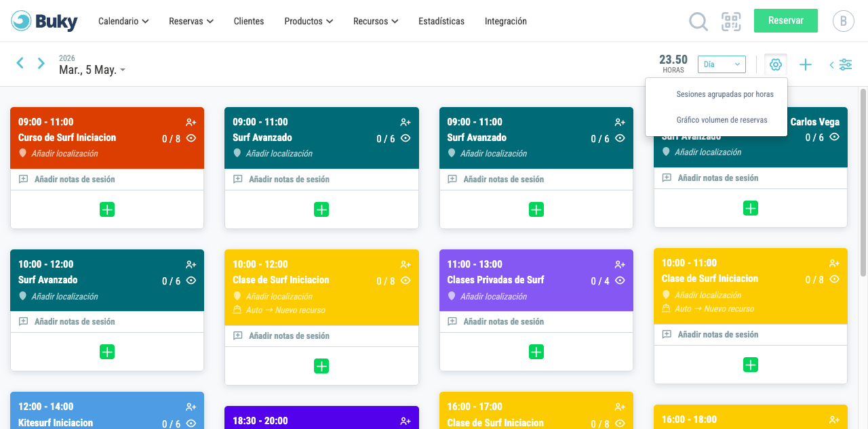Toggle eye on 10:00 - 12:00 Surf Avanzado
This screenshot has width=868, height=429.
point(191,280)
